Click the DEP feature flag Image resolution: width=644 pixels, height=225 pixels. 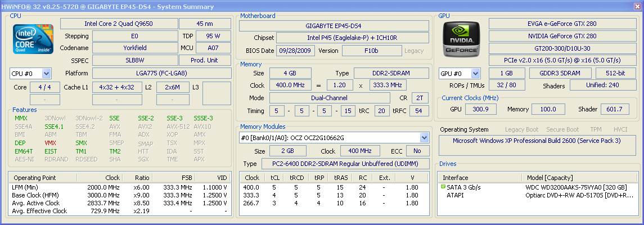tap(20, 143)
